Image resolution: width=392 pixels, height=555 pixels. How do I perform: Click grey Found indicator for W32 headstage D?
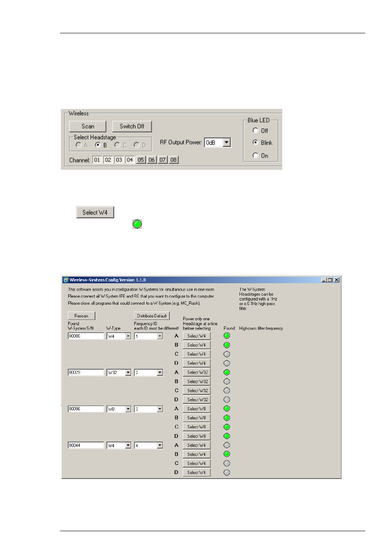227,400
